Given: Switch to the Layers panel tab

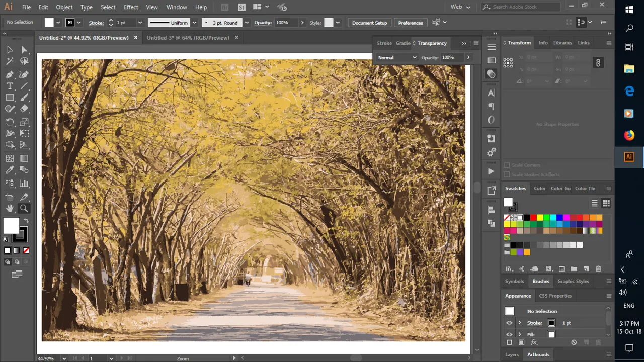Looking at the screenshot, I should [512, 354].
